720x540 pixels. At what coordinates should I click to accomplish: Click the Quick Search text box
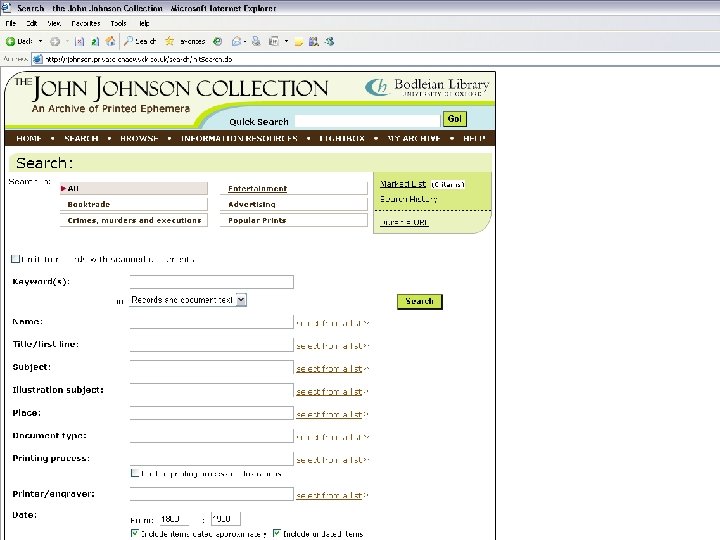coord(367,121)
